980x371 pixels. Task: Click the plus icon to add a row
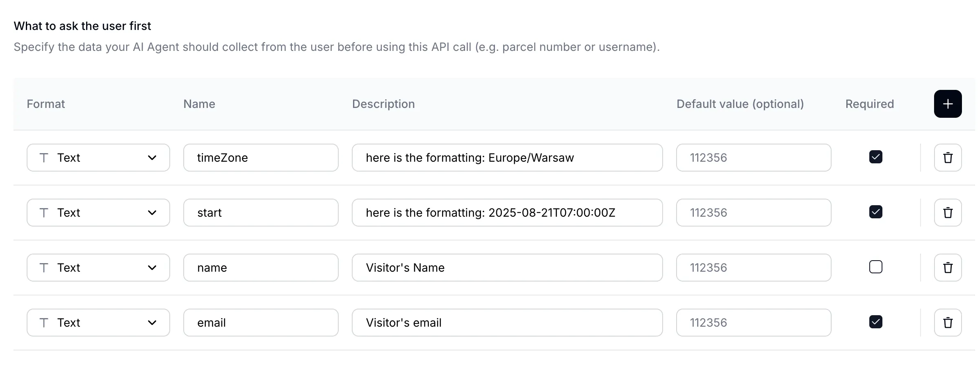(x=948, y=104)
